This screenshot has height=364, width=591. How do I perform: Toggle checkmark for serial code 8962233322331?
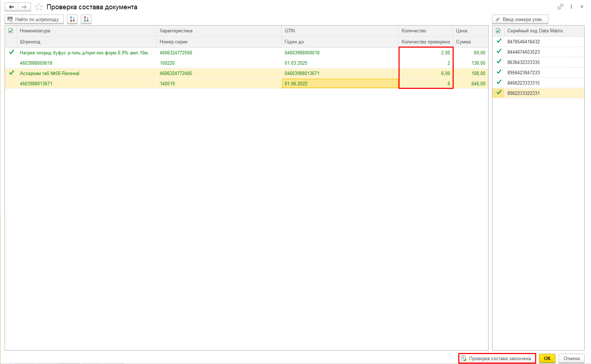click(499, 93)
